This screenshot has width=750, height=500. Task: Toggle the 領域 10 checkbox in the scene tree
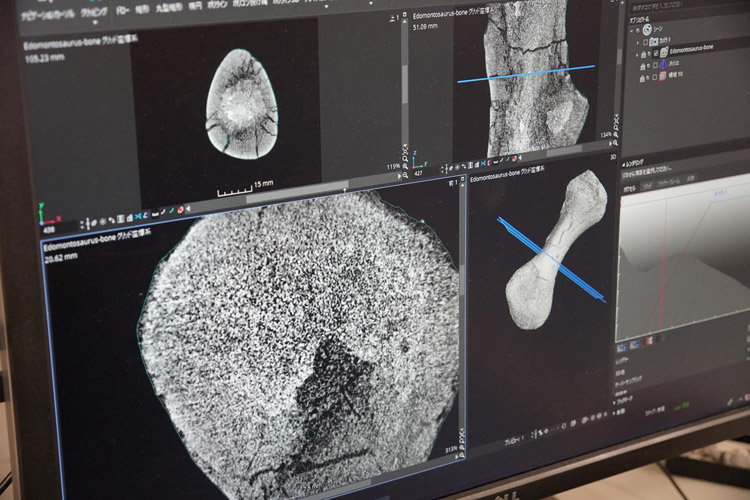tap(655, 78)
